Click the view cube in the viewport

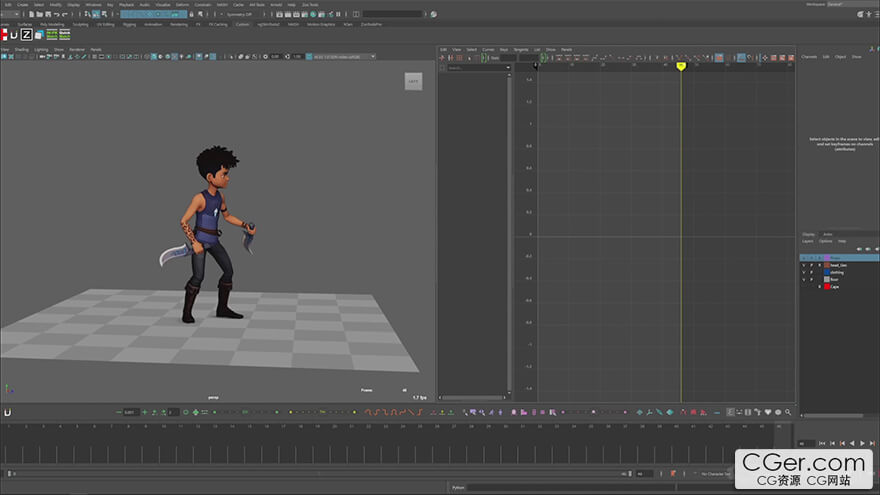pyautogui.click(x=413, y=81)
